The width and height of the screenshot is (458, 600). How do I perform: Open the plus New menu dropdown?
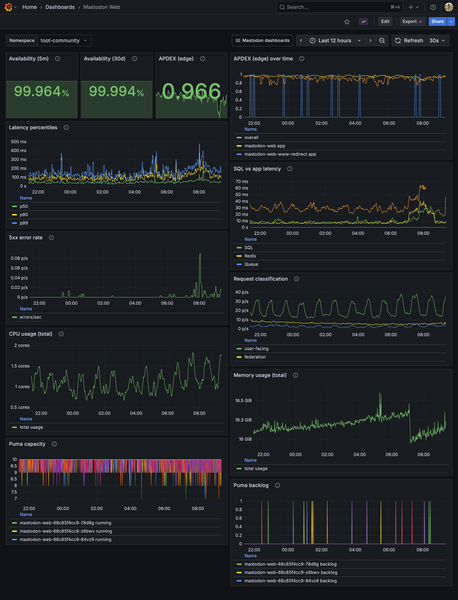(x=413, y=7)
